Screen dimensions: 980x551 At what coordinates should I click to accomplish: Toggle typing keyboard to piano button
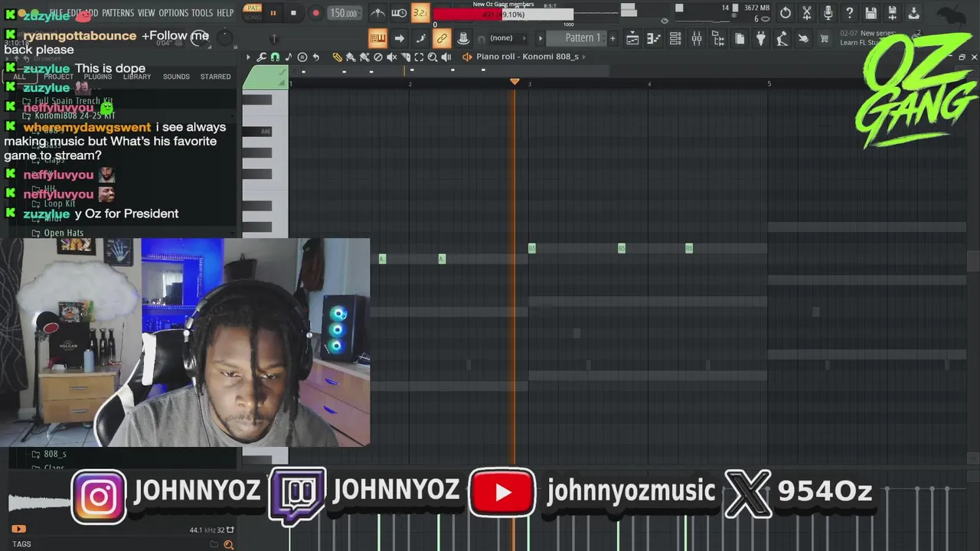(x=378, y=38)
